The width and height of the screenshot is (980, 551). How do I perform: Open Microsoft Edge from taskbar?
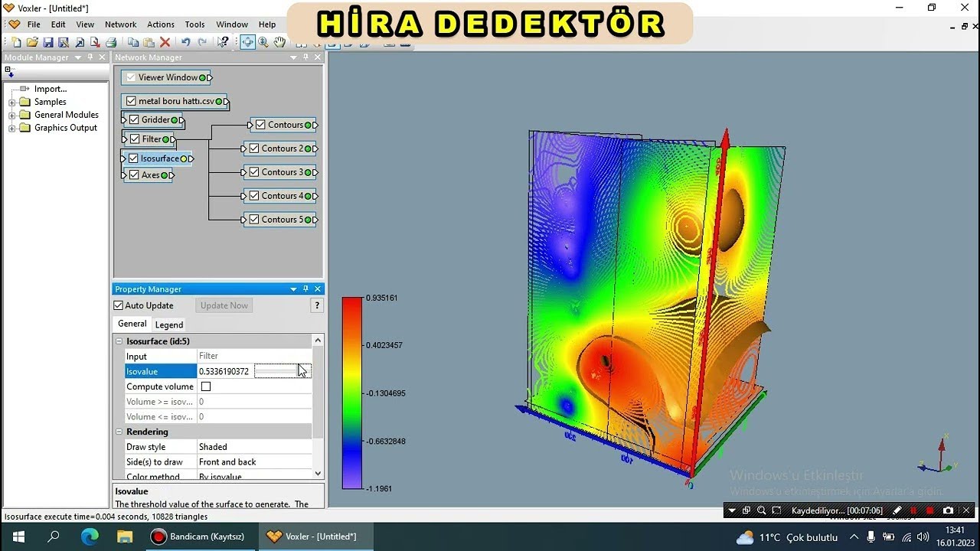(x=90, y=536)
